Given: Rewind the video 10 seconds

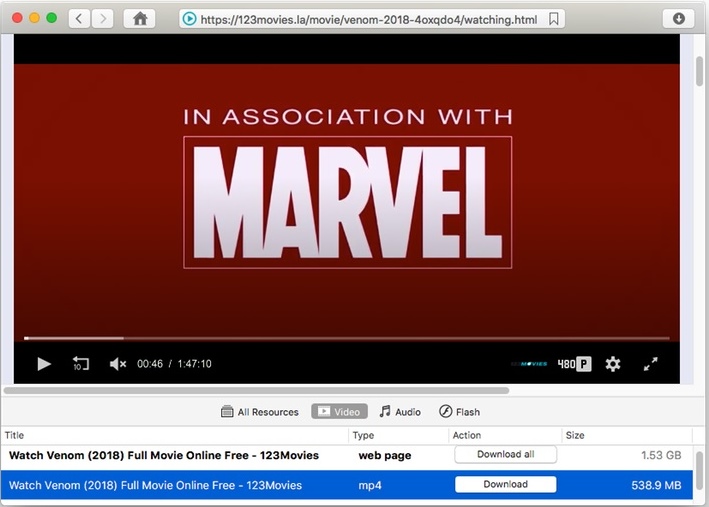Looking at the screenshot, I should (x=80, y=364).
